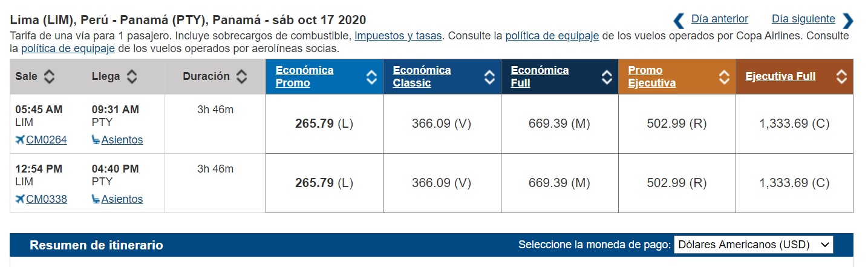Click the seat icon for 05:45 AM flight
Image resolution: width=868 pixels, height=267 pixels.
tap(96, 140)
